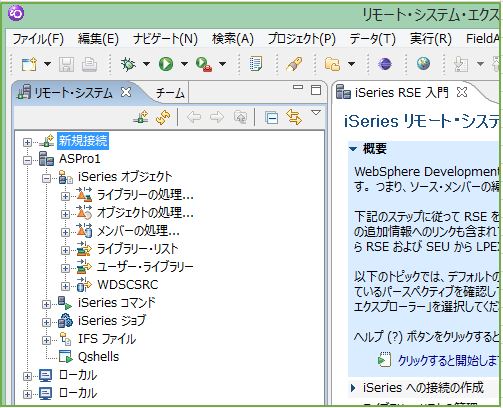Expand ユーザー・ライブラリー node
503x408 pixels.
point(65,268)
